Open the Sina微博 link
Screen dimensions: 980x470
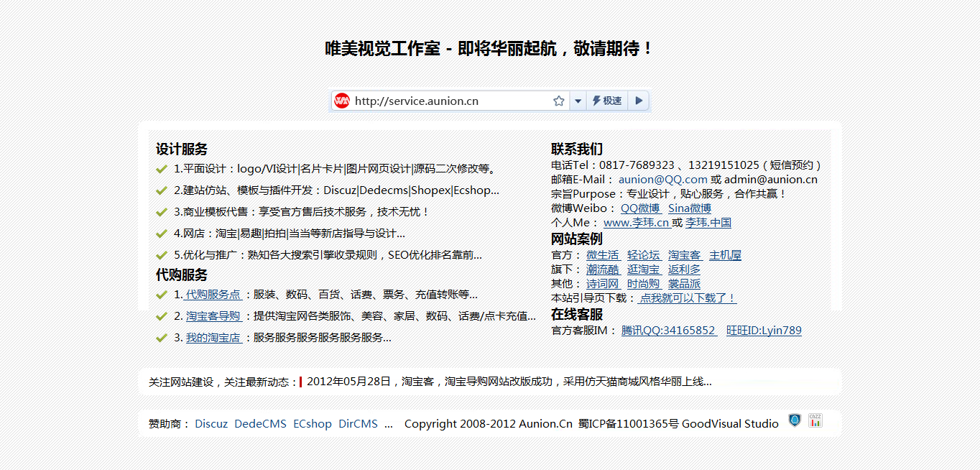(689, 208)
